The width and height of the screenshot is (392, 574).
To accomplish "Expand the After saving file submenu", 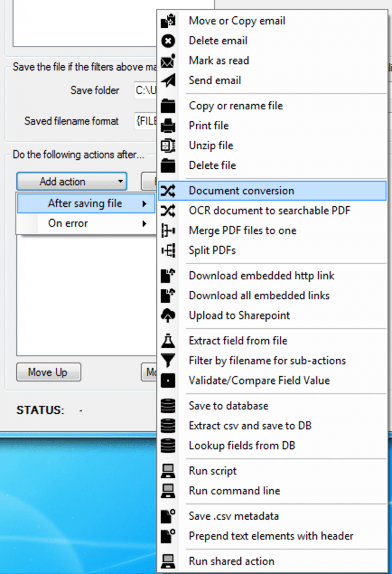I will point(85,203).
